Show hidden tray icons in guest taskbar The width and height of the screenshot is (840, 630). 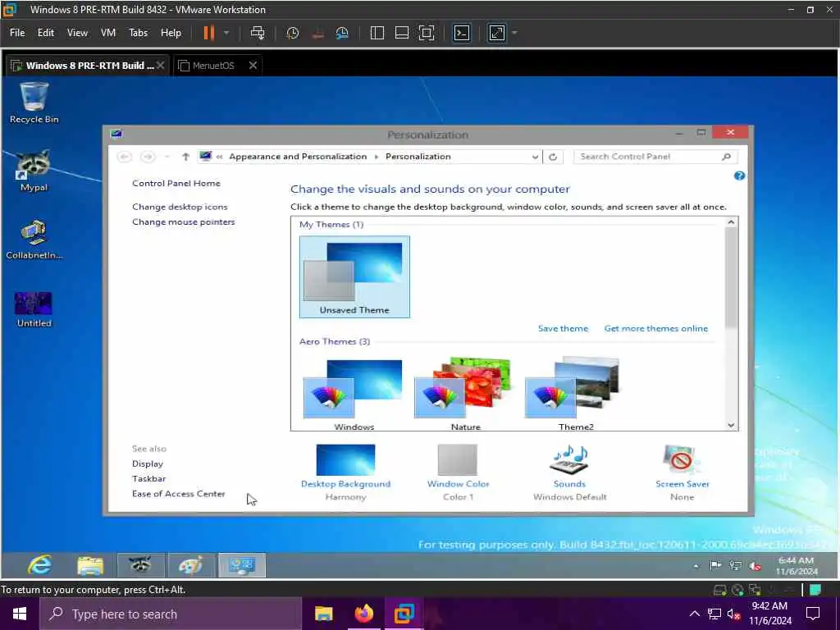(x=696, y=566)
